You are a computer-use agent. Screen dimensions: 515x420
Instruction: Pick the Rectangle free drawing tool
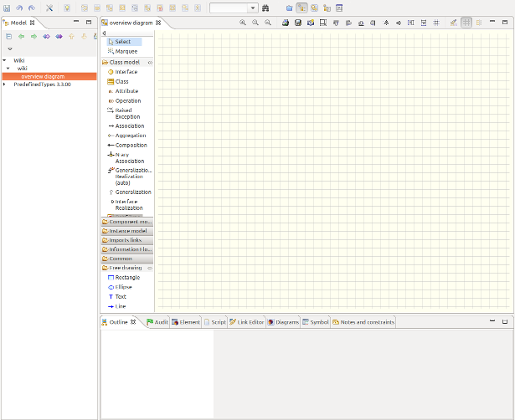click(x=127, y=277)
